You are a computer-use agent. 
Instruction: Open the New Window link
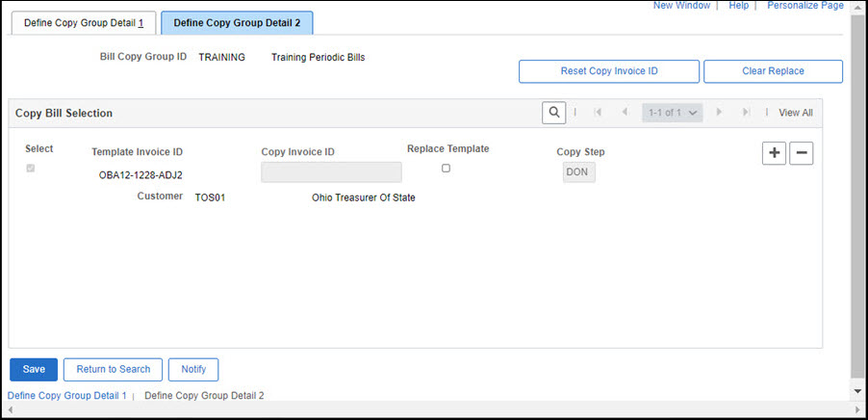click(x=681, y=6)
